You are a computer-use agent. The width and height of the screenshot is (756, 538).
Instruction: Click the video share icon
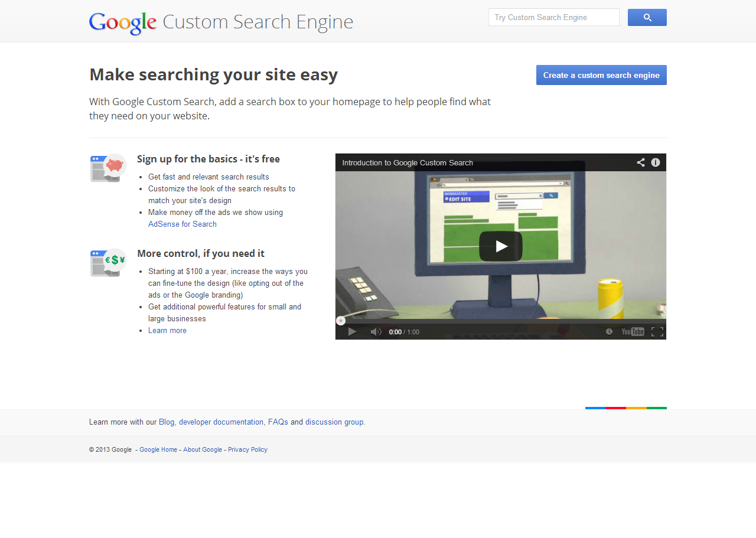point(641,162)
